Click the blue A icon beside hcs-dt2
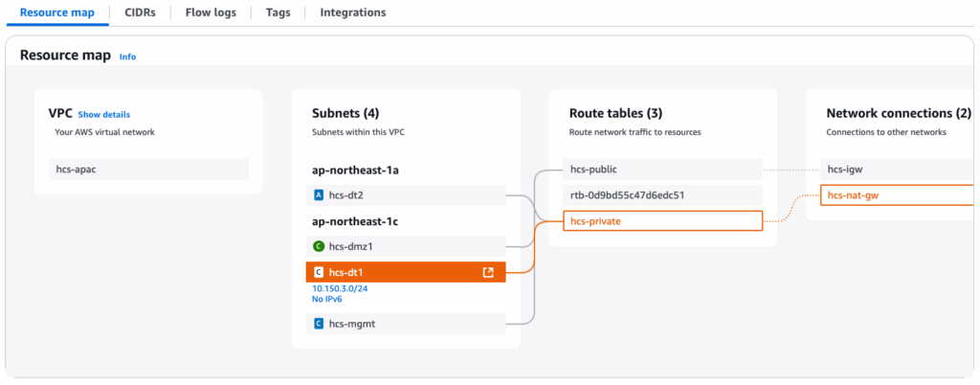This screenshot has height=385, width=980. (x=319, y=195)
